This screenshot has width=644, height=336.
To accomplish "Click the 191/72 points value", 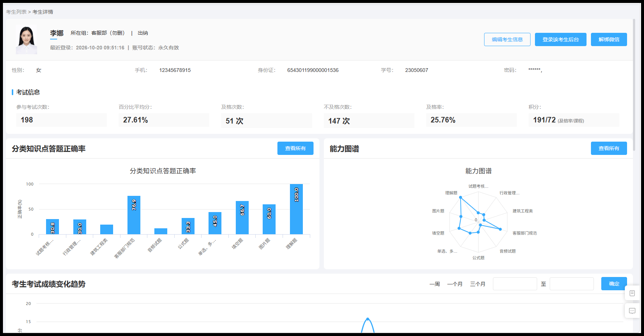I will (x=544, y=120).
